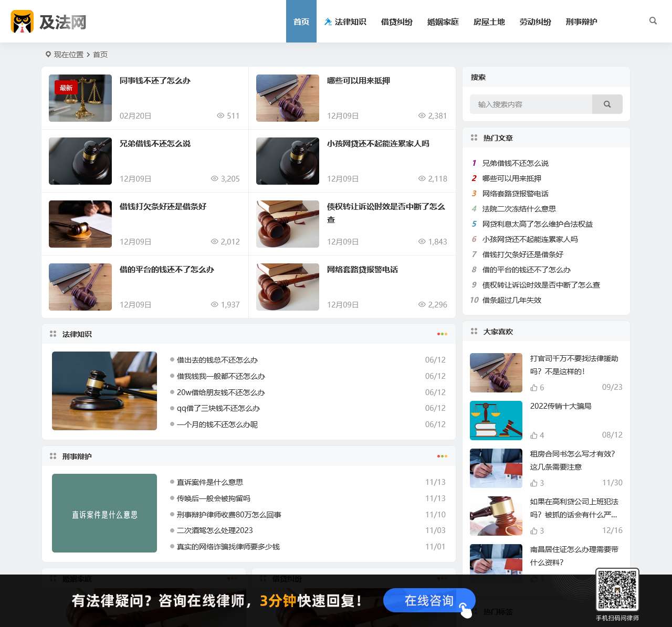Viewport: 672px width, 627px height.
Task: Open the 婚姻家庭 navigation menu
Action: click(x=443, y=22)
